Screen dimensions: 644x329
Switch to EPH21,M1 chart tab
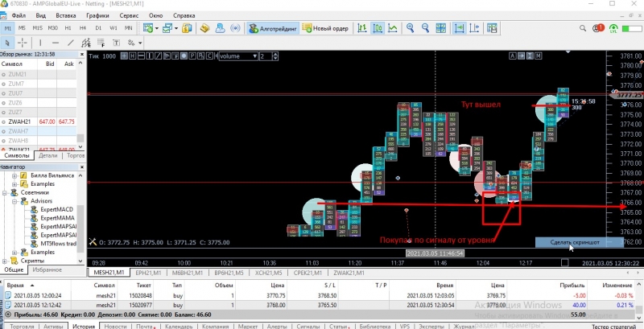pyautogui.click(x=148, y=273)
